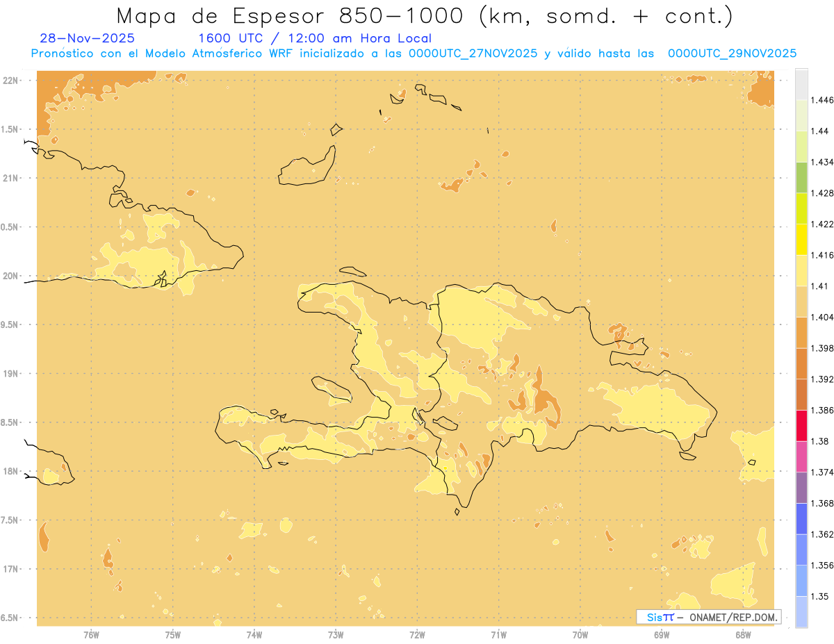Select the purple legend swatch between 1.368 and 1.374
834x644 pixels.
point(801,488)
